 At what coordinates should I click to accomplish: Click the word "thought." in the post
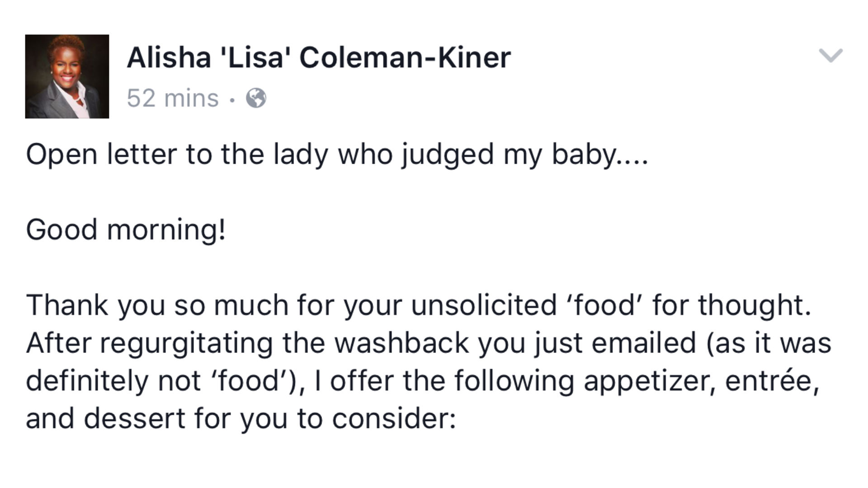pyautogui.click(x=755, y=305)
